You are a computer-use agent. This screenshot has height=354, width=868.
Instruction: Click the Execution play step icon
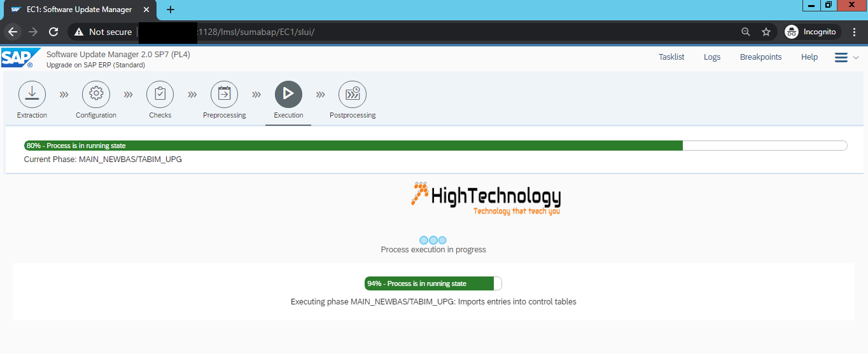tap(288, 94)
